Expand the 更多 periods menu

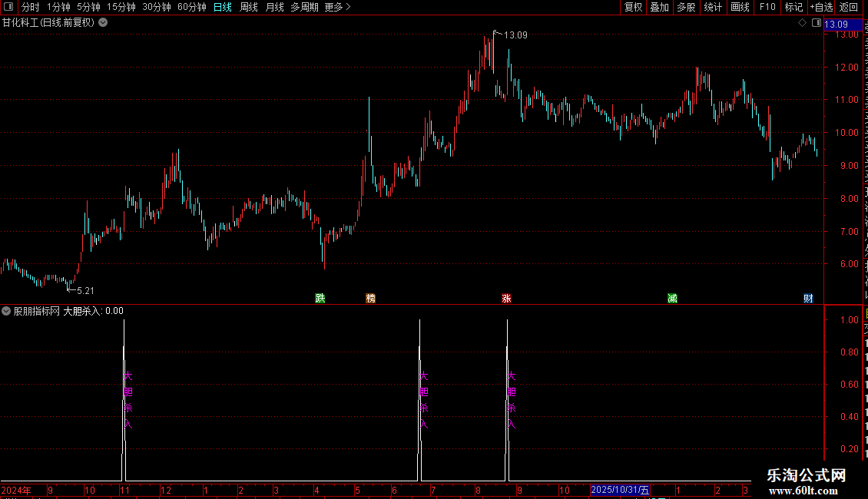tap(337, 7)
